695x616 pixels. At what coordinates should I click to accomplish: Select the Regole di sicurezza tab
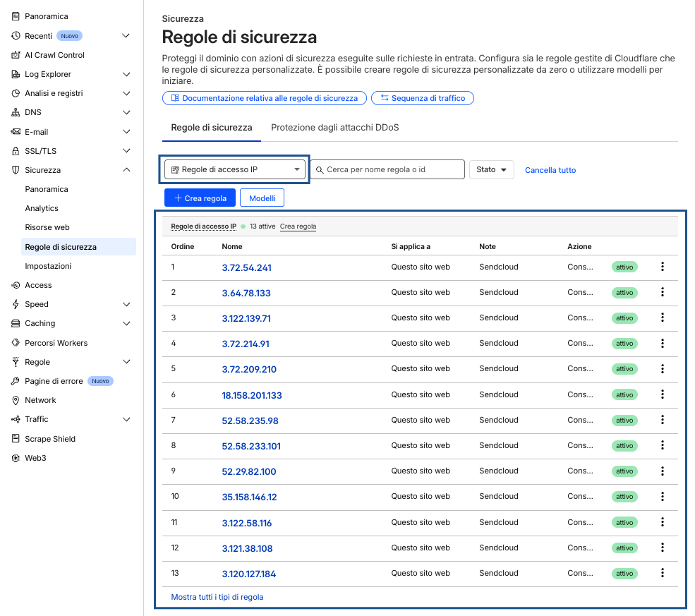tap(212, 128)
